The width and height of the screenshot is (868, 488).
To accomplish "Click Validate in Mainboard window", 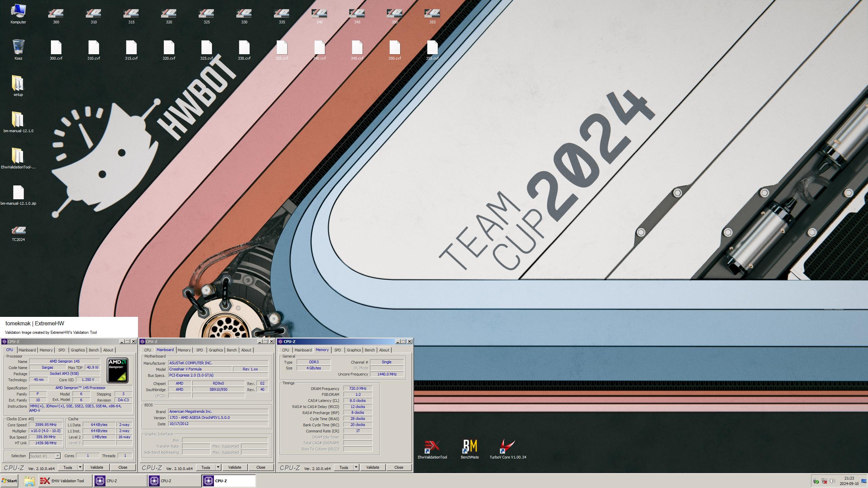I will [235, 467].
